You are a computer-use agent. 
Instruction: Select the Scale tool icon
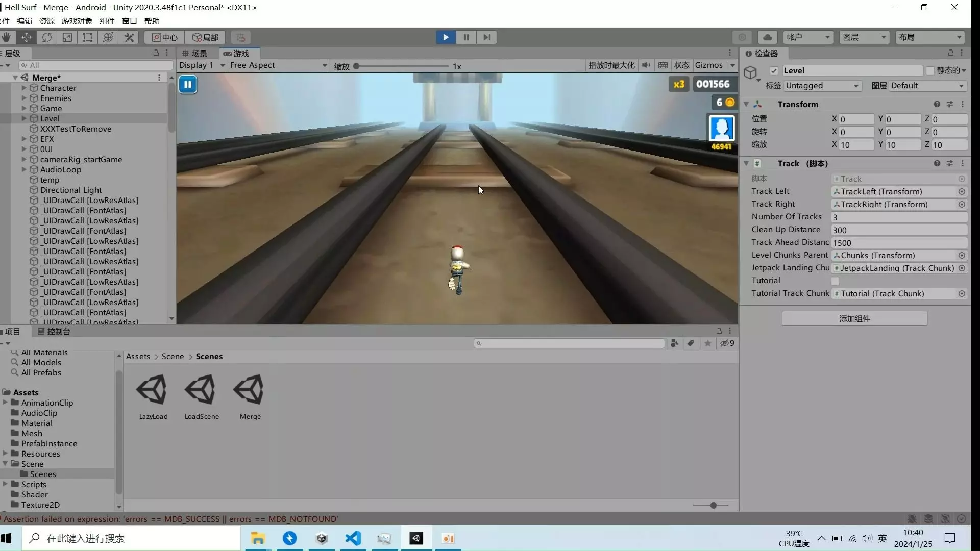pyautogui.click(x=67, y=37)
